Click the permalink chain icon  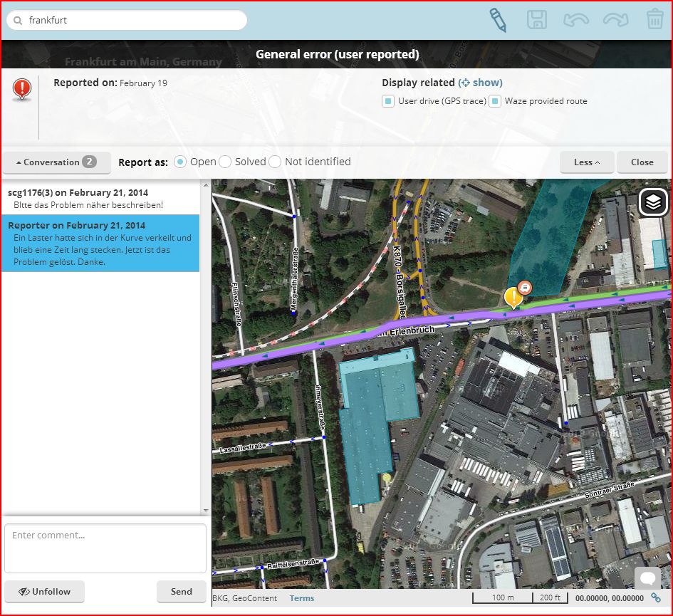656,597
